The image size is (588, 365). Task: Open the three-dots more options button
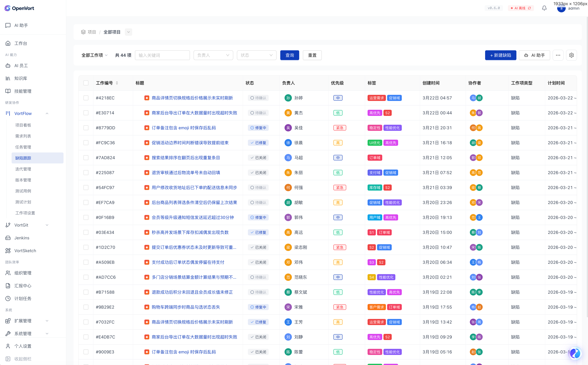tap(558, 55)
